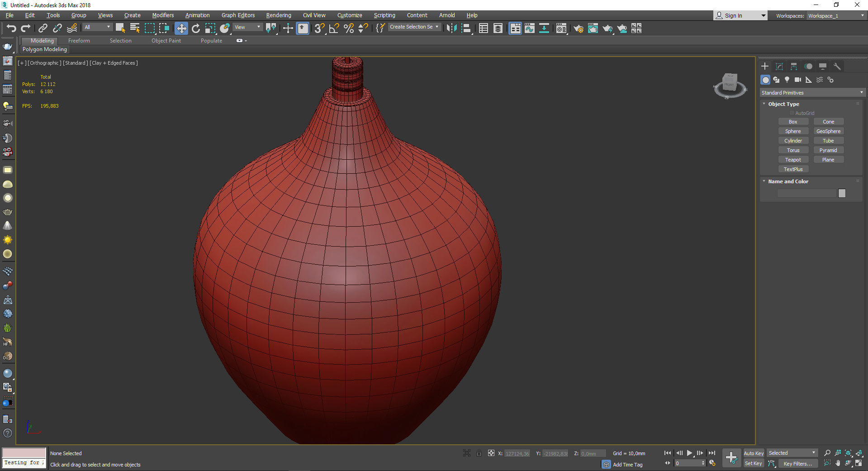Select the Helpers category icon
The height and width of the screenshot is (471, 868).
coord(809,80)
